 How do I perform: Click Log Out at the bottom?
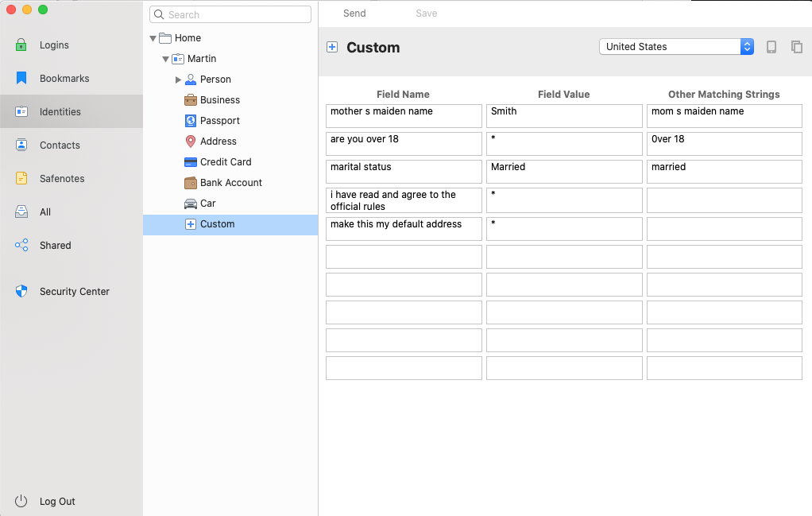[x=57, y=501]
